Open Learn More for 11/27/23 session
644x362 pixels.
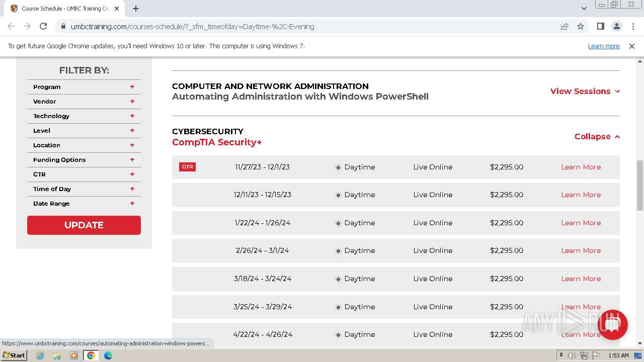tap(581, 167)
